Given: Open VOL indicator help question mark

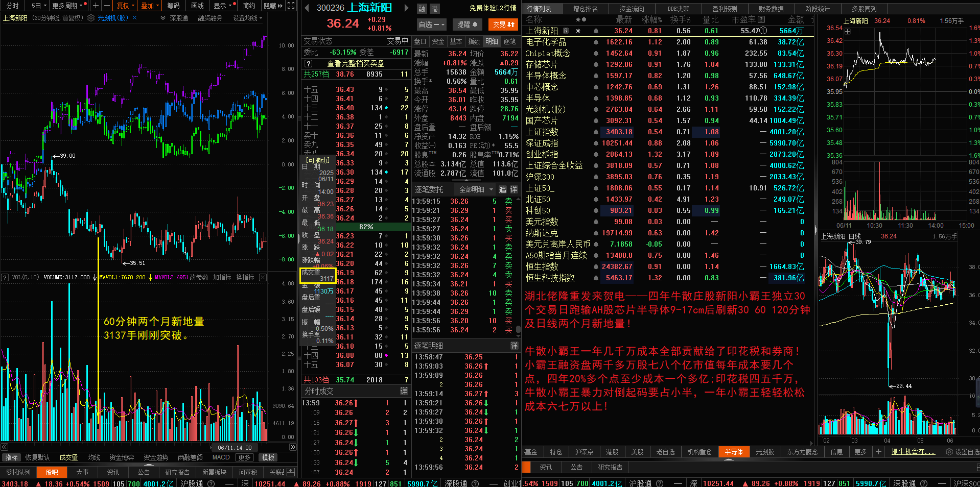Looking at the screenshot, I should pyautogui.click(x=5, y=278).
